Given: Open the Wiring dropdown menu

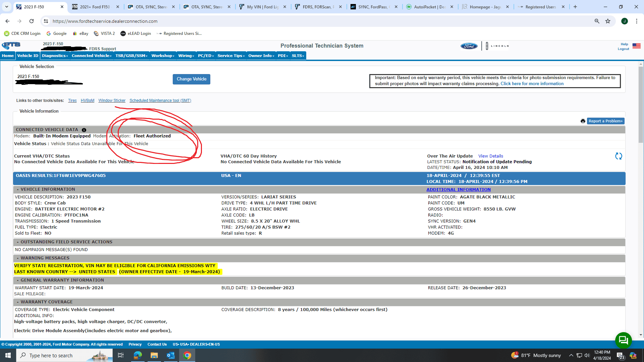Looking at the screenshot, I should [186, 56].
